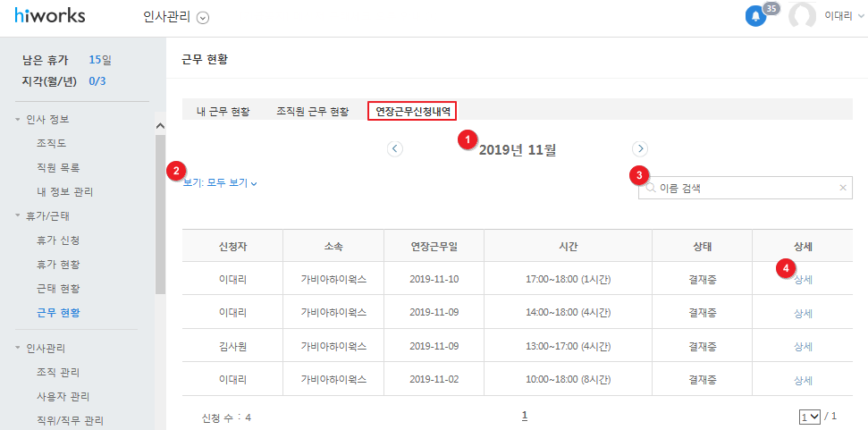Go to page 1 in pagination
868x430 pixels.
[524, 416]
